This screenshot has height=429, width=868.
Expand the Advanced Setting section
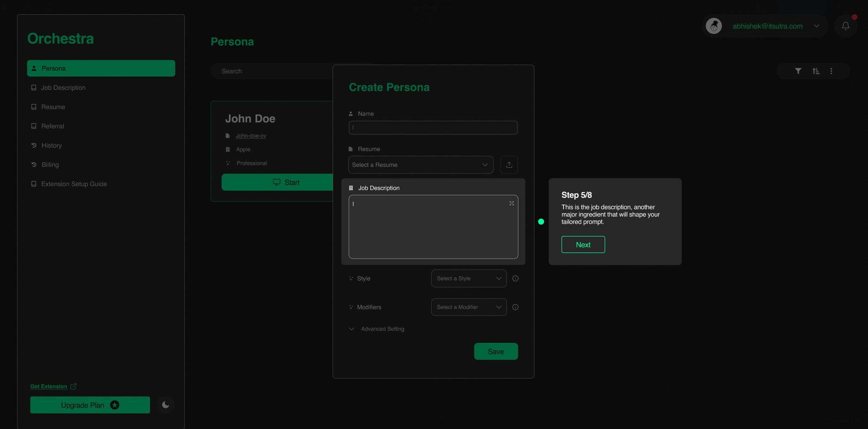tap(377, 329)
